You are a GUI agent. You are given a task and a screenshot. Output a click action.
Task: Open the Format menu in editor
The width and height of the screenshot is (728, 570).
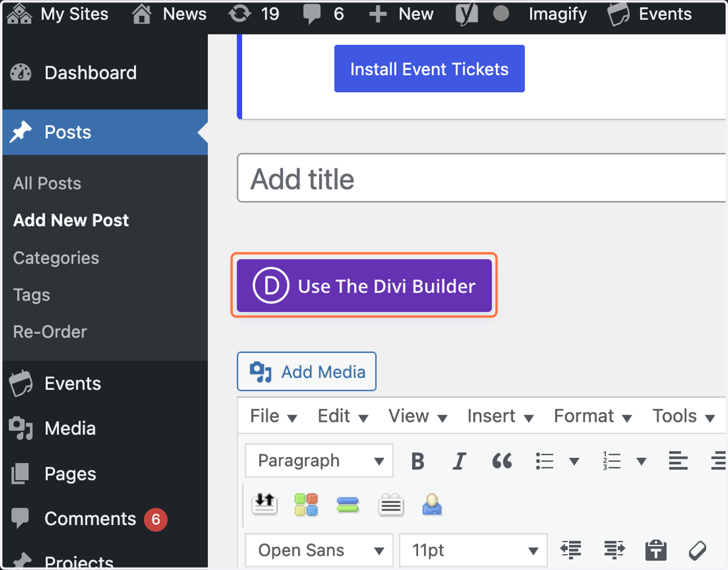pos(593,416)
